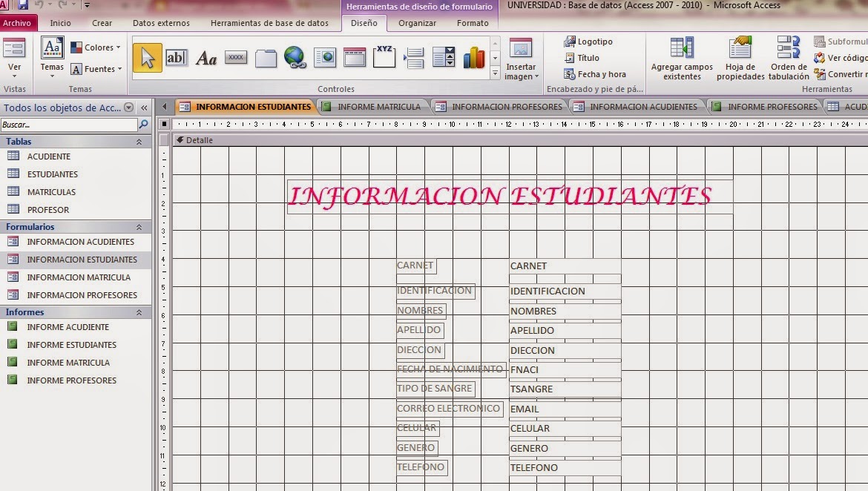This screenshot has width=868, height=491.
Task: Select the Hipervínculo globe control
Action: click(295, 57)
